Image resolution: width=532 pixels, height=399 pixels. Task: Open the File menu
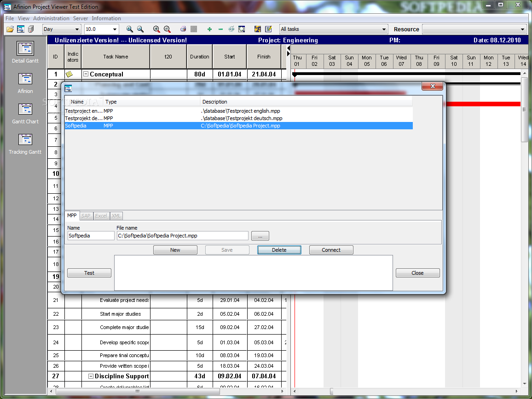[10, 18]
